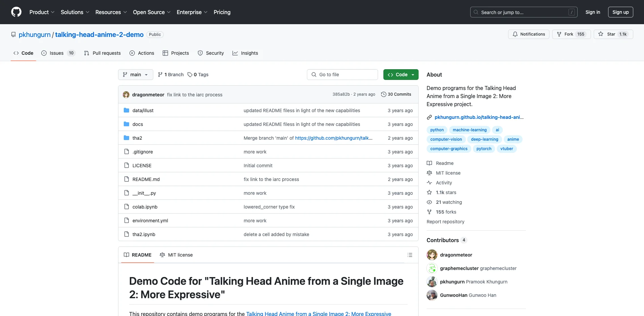The image size is (644, 316).
Task: Open the Product dropdown menu
Action: coord(42,12)
